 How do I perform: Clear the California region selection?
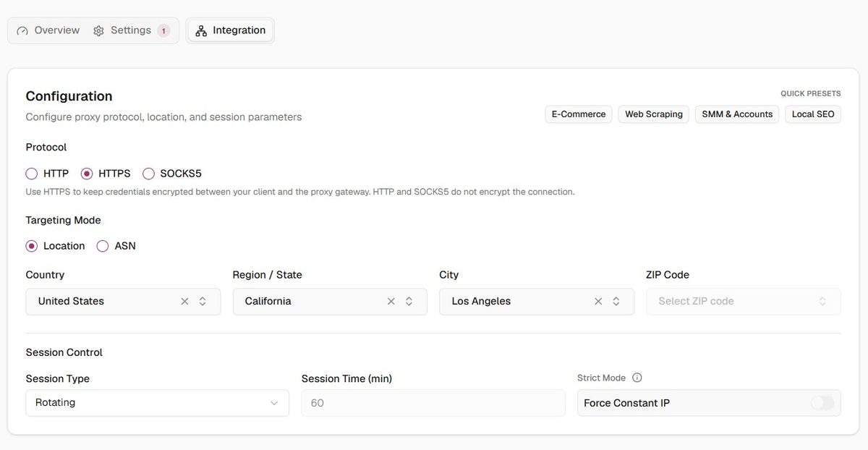point(391,302)
